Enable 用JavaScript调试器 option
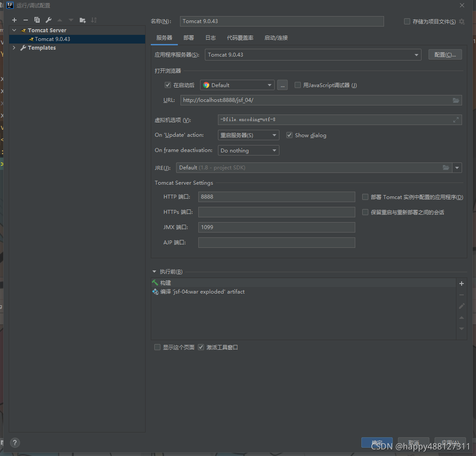476x456 pixels. [x=297, y=85]
